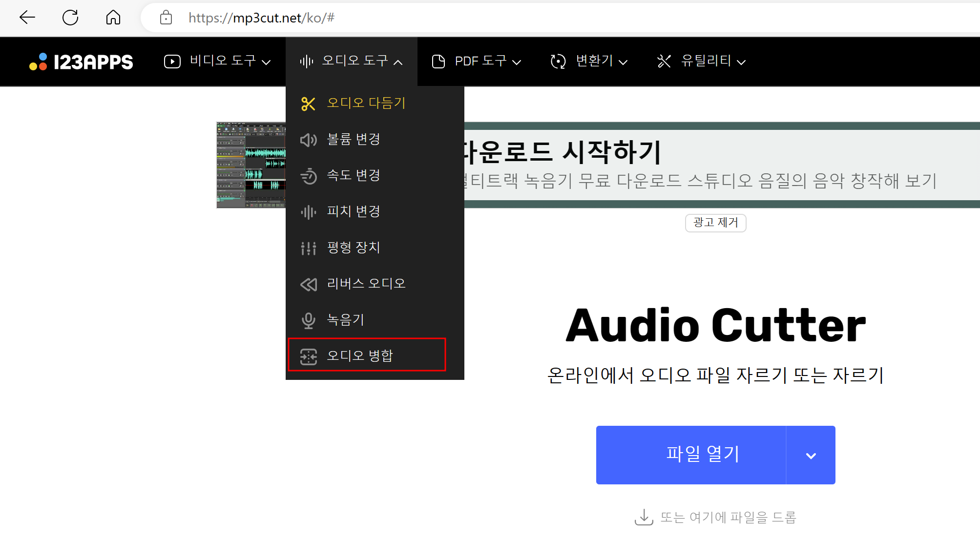This screenshot has height=542, width=980.
Task: Expand the 비디오 도구 dropdown menu
Action: click(217, 62)
